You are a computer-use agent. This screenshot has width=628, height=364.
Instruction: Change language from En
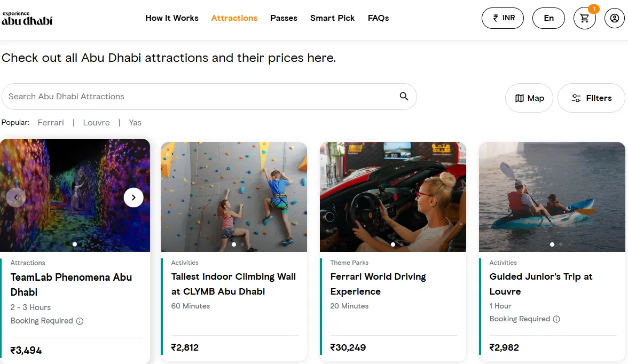pyautogui.click(x=548, y=18)
